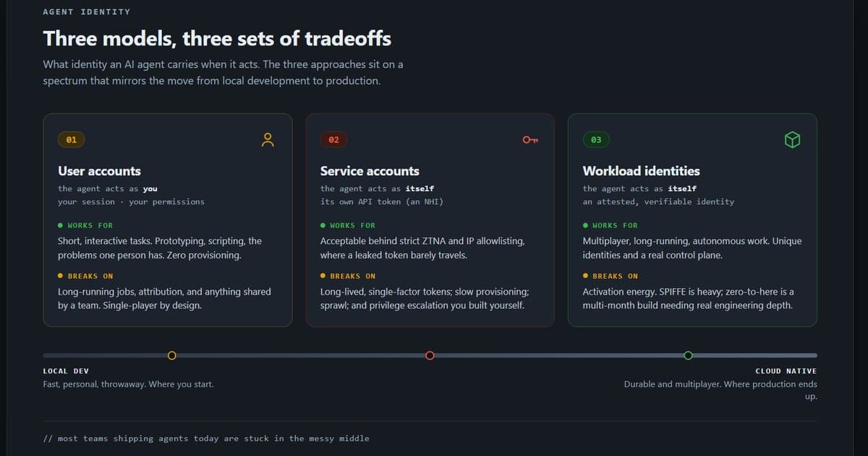Click the red key icon in card 02

(530, 140)
